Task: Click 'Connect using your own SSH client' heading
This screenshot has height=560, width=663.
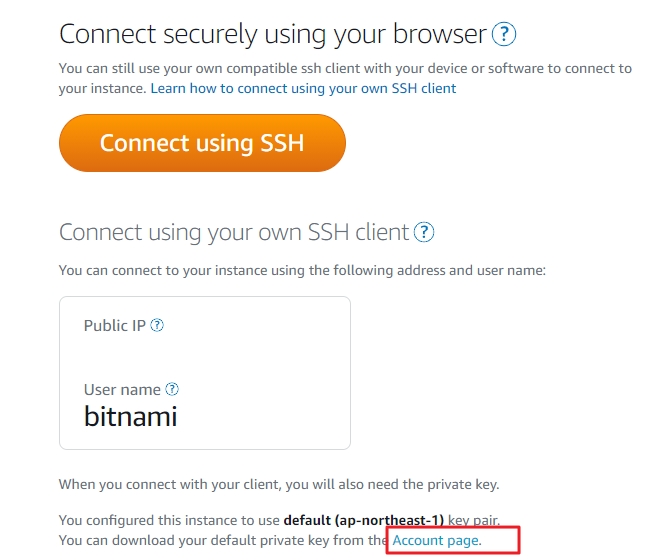Action: click(234, 232)
